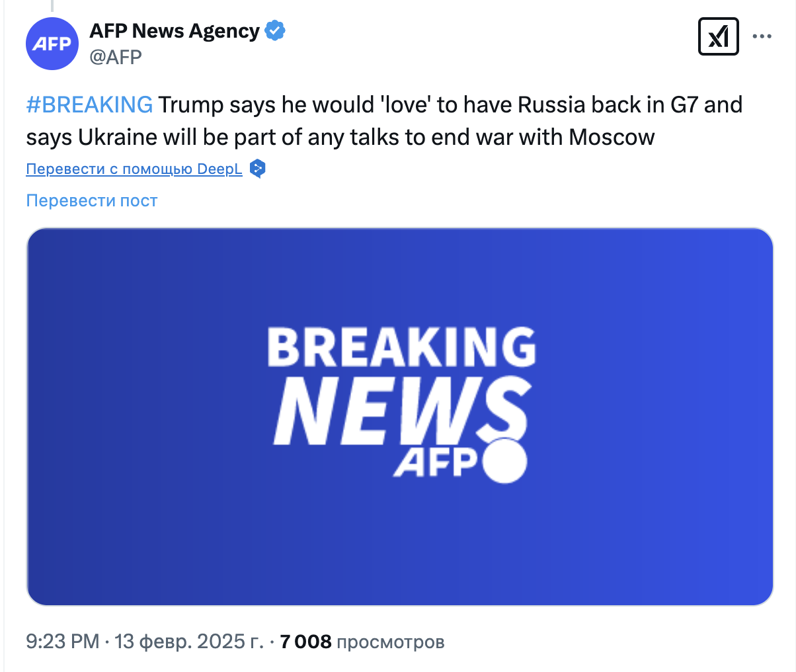
Task: Click 'Перевести с помощью DeepL' link
Action: [134, 169]
